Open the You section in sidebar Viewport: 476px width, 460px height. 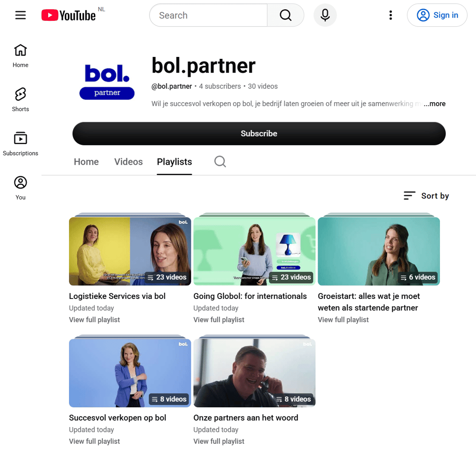point(20,188)
